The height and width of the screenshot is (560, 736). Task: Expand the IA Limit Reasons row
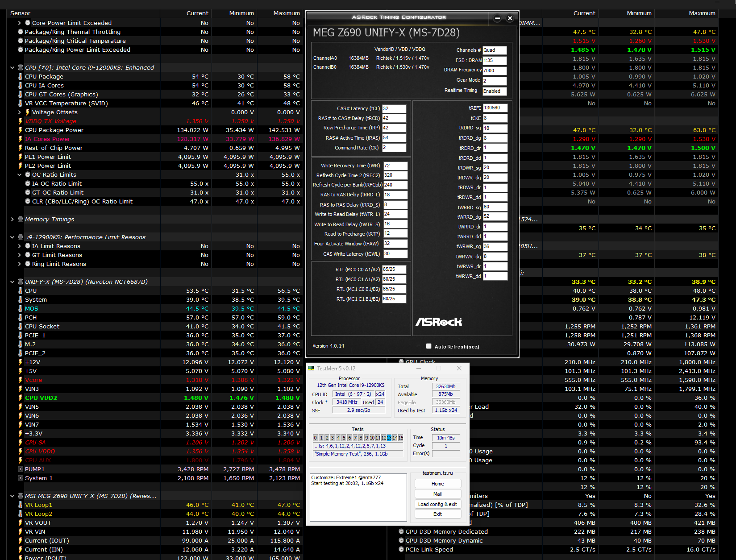[20, 246]
